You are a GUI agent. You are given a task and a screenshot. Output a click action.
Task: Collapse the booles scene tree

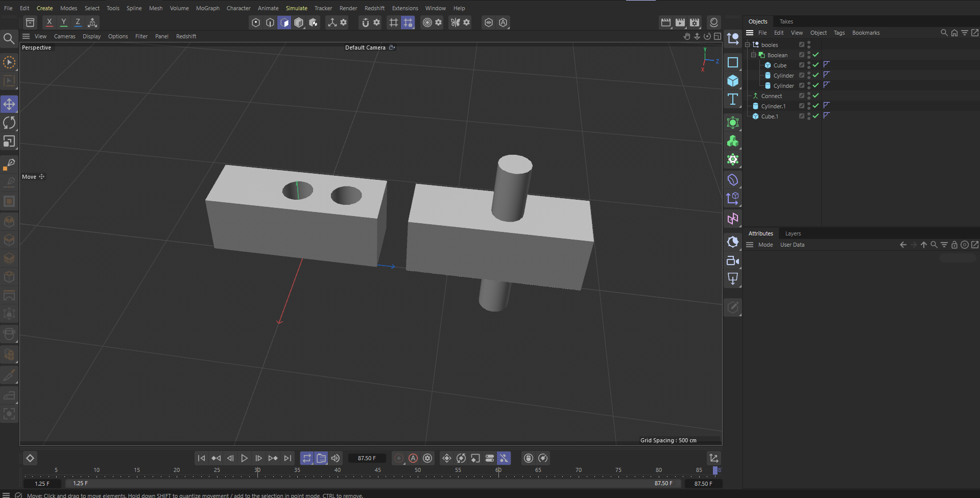pyautogui.click(x=747, y=44)
